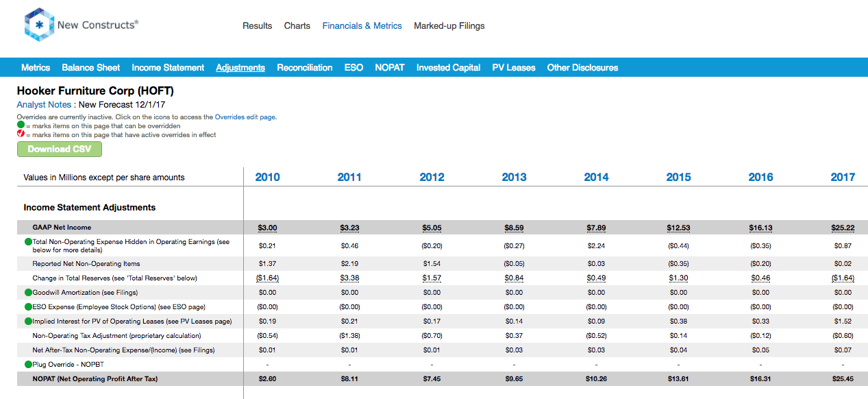The height and width of the screenshot is (399, 868).
Task: View the Other Disclosures tab
Action: pyautogui.click(x=582, y=67)
